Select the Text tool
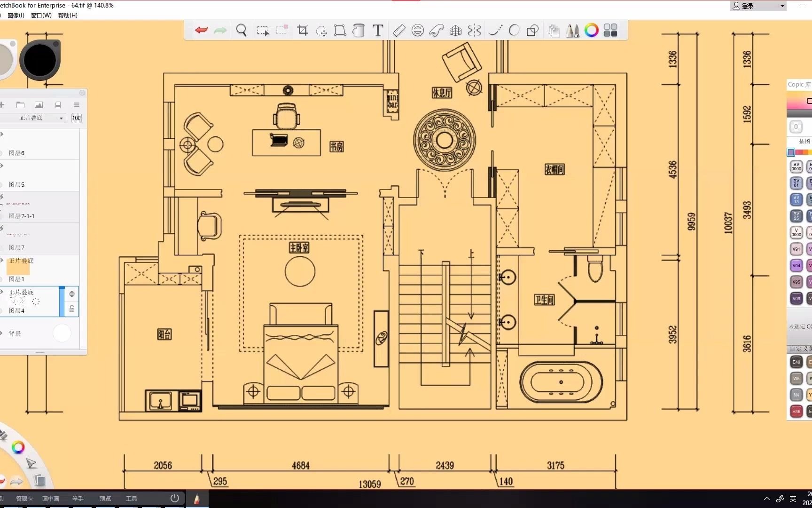The image size is (812, 508). click(378, 31)
